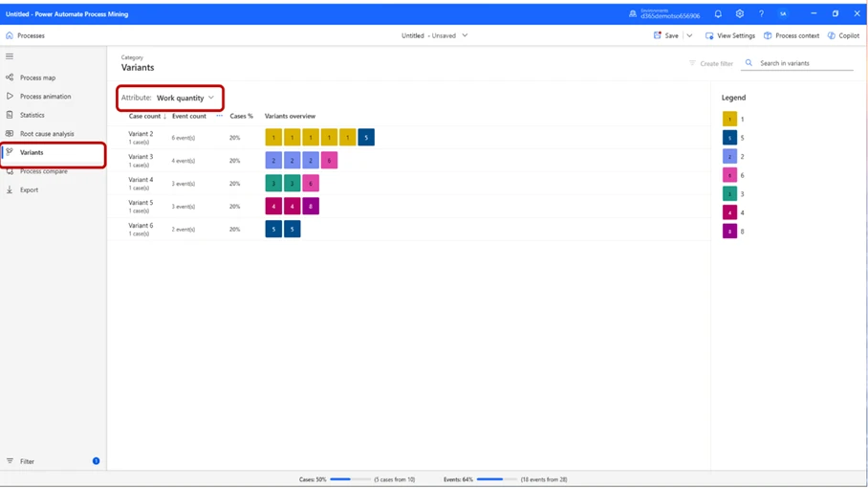Viewport: 868px width, 488px height.
Task: Open Process context
Action: tap(792, 35)
